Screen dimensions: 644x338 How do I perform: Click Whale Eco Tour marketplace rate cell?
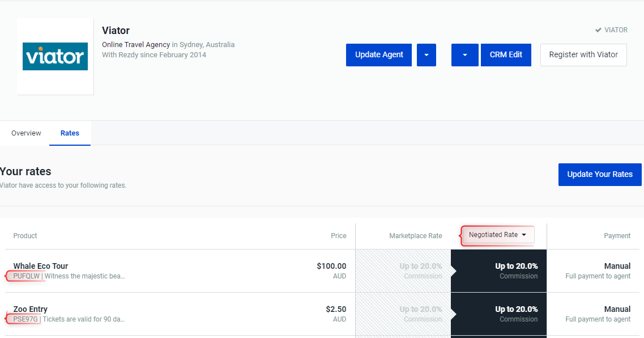[403, 271]
